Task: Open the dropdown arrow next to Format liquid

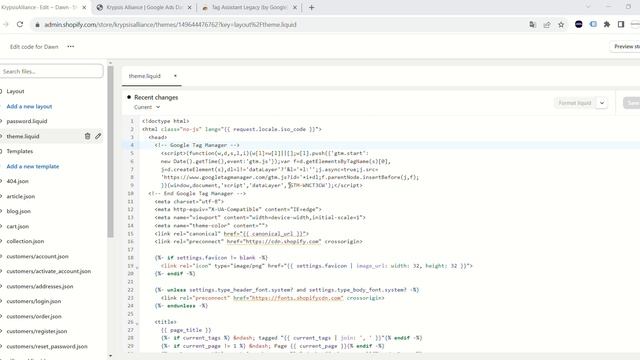Action: pyautogui.click(x=602, y=103)
